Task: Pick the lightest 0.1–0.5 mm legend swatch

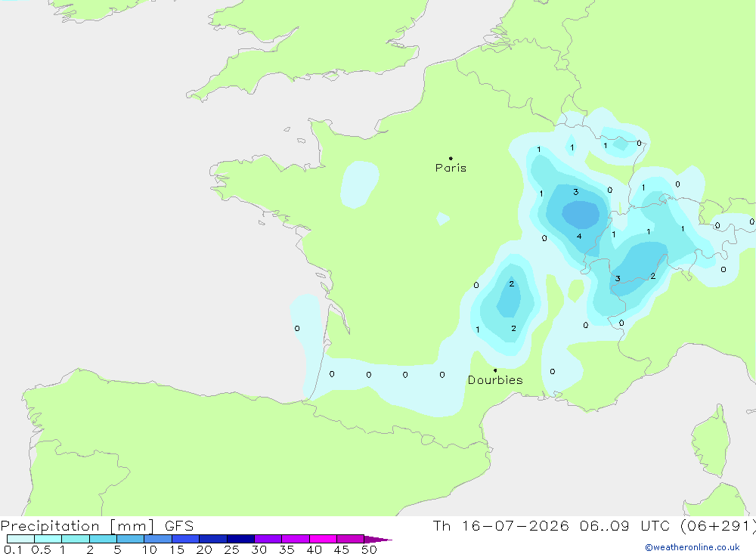Action: point(20,539)
